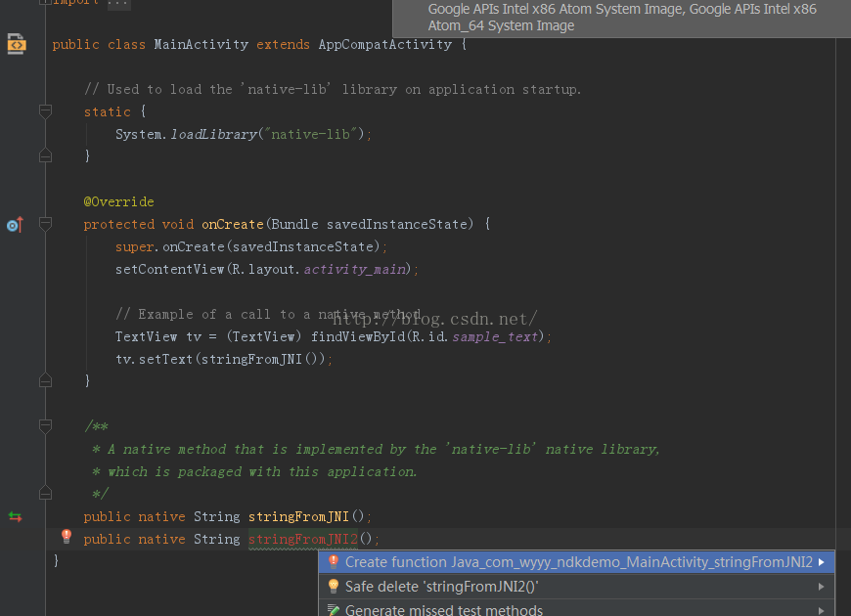
Task: Expand the folded import block placeholder
Action: click(x=118, y=3)
